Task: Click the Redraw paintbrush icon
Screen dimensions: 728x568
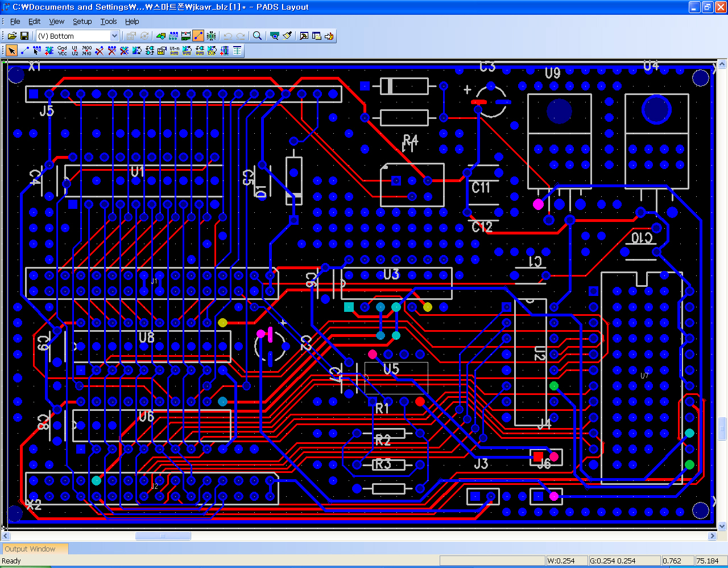Action: click(x=287, y=36)
